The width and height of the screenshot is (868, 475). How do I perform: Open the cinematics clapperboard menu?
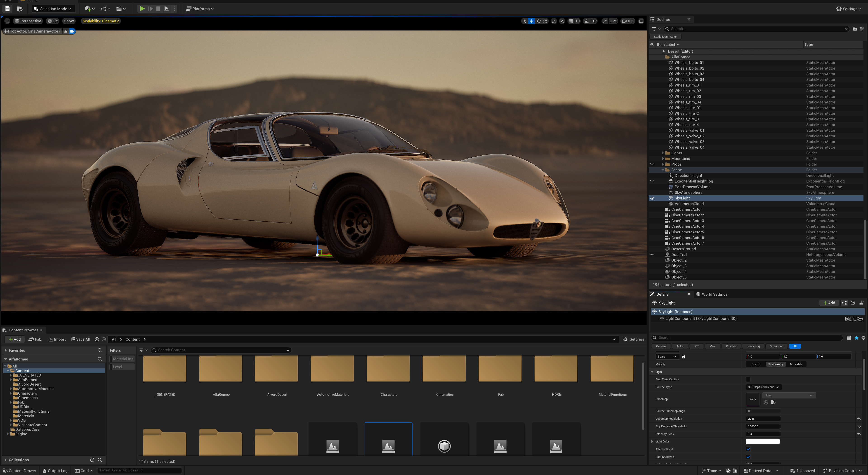point(121,9)
